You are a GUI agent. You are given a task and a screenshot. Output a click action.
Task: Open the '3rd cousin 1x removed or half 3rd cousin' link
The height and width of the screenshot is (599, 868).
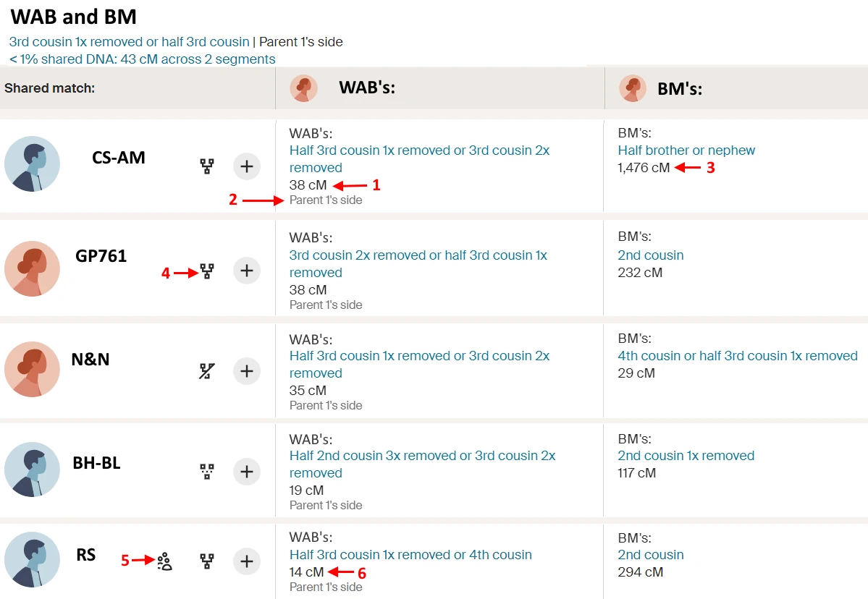click(x=130, y=42)
